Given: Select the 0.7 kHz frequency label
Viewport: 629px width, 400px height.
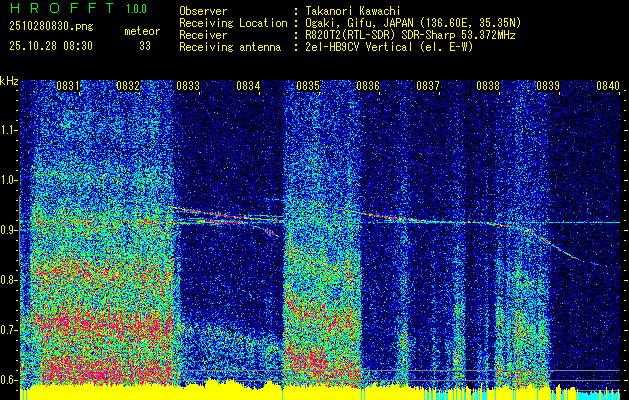Looking at the screenshot, I should [10, 330].
